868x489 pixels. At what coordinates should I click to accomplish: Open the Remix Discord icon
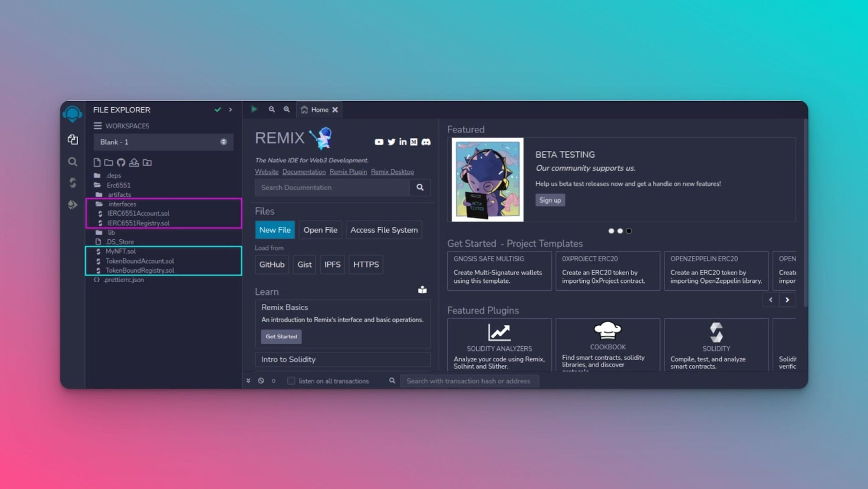coord(426,142)
